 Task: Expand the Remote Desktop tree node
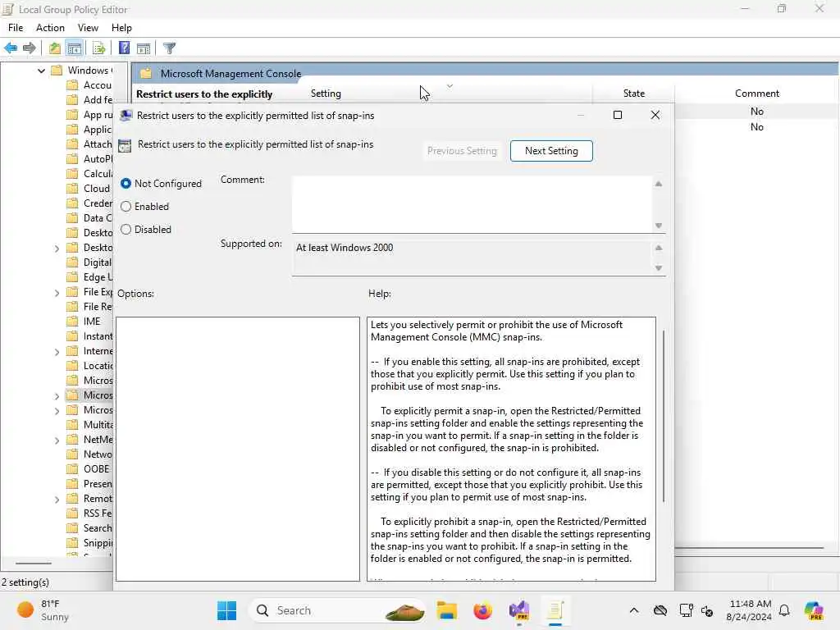(57, 500)
